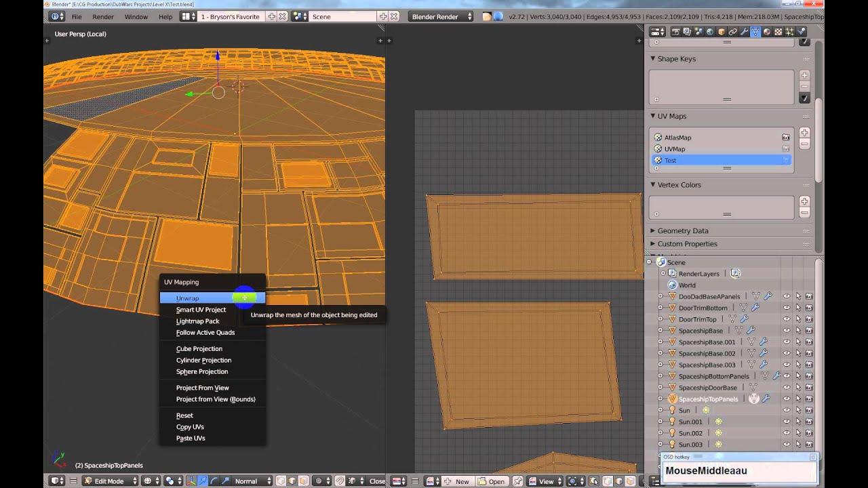868x488 pixels.
Task: Collapse the Vertex Colors panel
Action: point(653,185)
